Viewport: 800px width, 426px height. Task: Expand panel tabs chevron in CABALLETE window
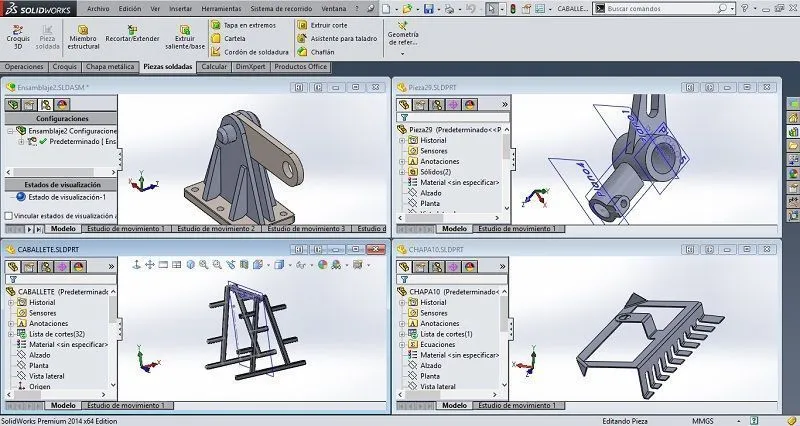pos(111,266)
